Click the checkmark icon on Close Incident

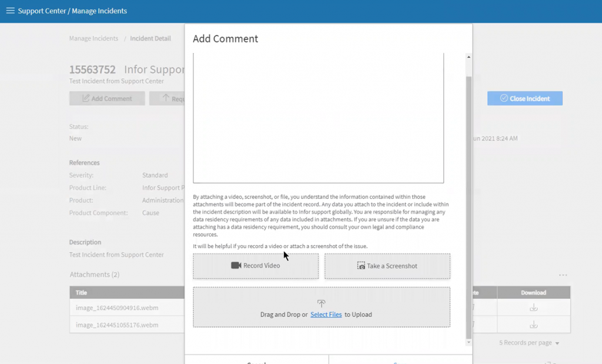tap(504, 99)
